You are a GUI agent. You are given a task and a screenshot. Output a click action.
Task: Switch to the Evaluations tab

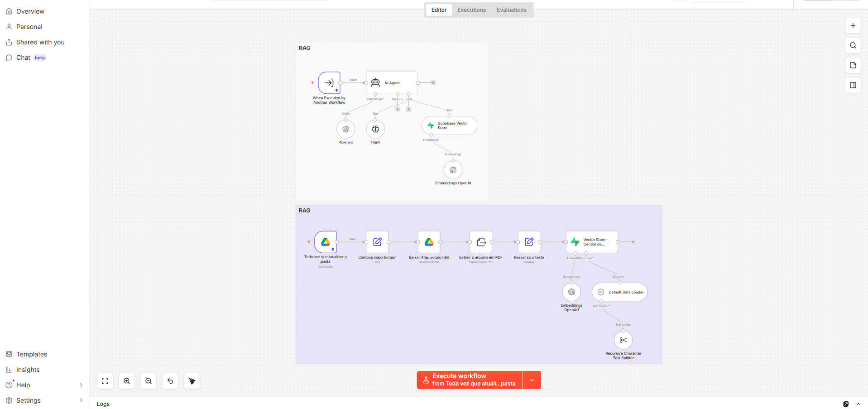tap(512, 10)
